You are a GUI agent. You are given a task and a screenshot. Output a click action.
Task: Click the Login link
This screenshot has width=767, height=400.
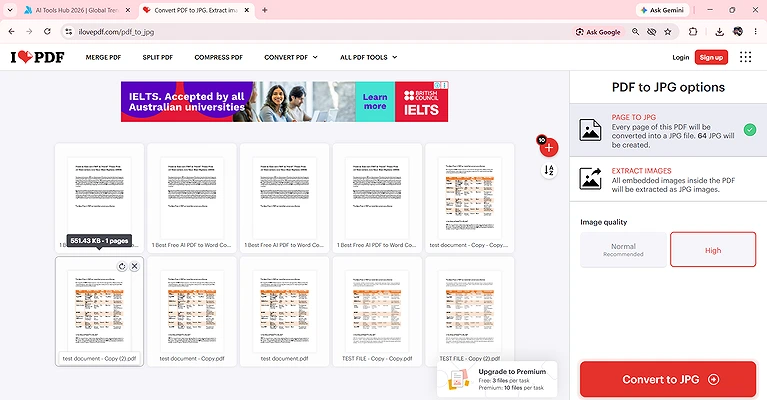680,57
